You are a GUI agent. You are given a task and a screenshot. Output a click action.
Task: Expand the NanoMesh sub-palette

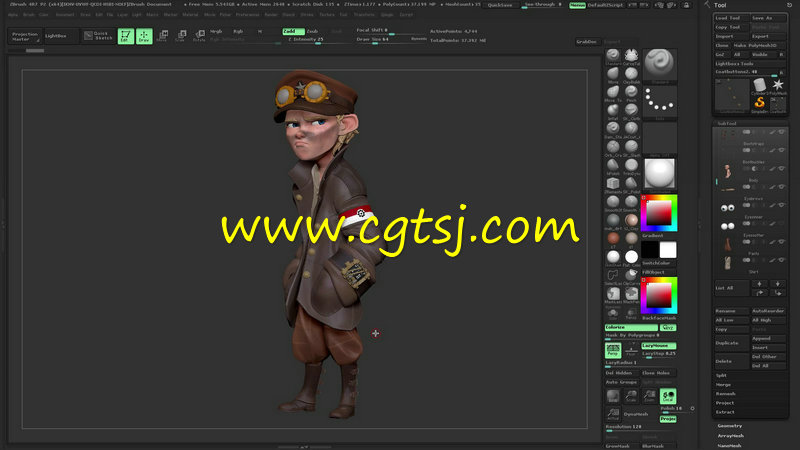(730, 445)
